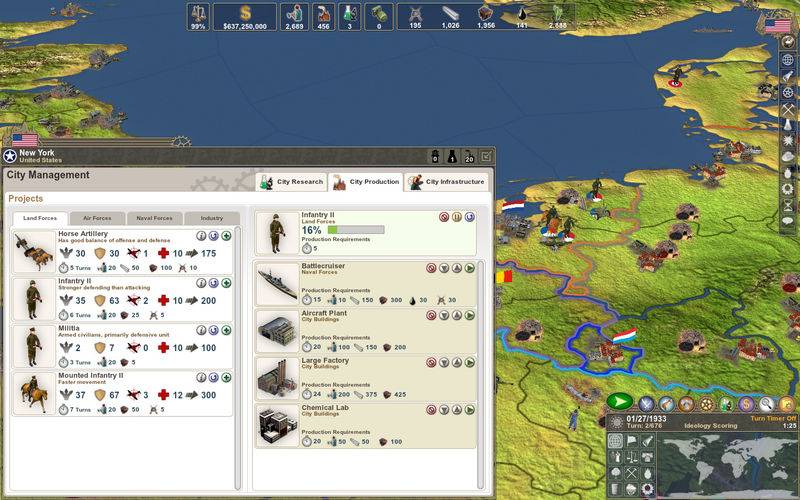Click the hourglass icon in the right sidebar
Screen dimensions: 800x500
pyautogui.click(x=788, y=205)
